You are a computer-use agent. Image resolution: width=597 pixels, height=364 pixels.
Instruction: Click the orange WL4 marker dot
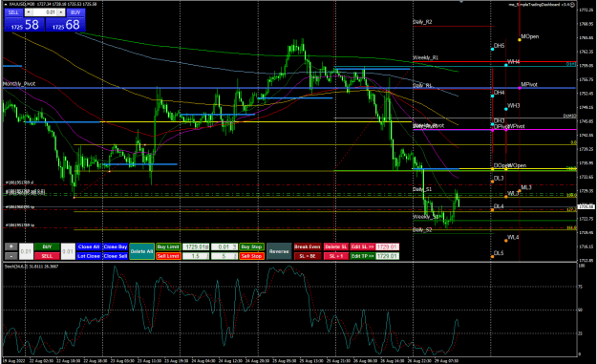point(506,240)
